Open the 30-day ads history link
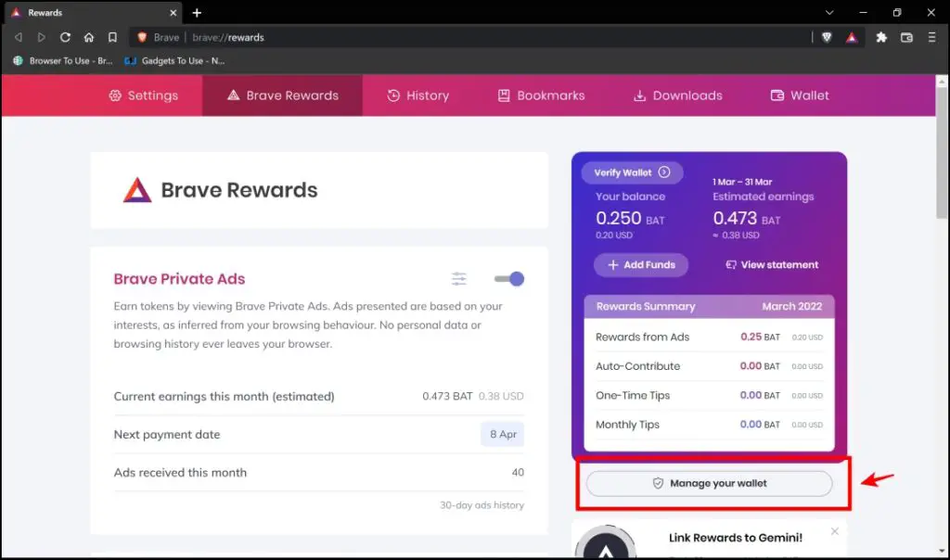The image size is (950, 560). [481, 505]
